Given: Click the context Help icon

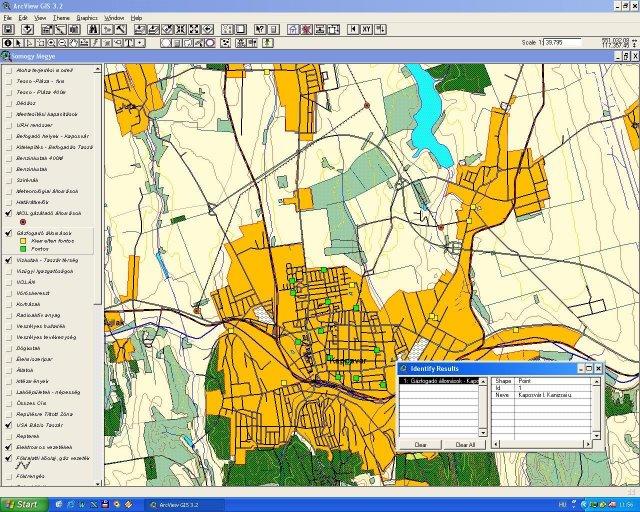Looking at the screenshot, I should [259, 29].
